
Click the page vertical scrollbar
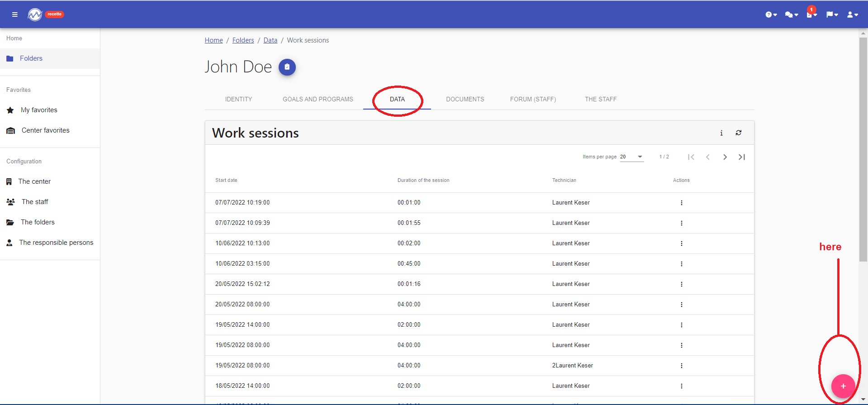coord(863,149)
